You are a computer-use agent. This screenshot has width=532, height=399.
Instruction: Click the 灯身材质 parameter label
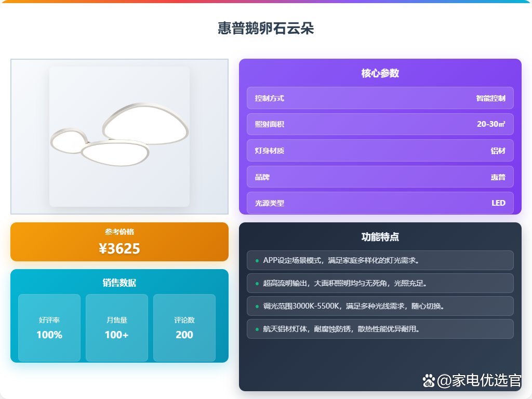pyautogui.click(x=270, y=151)
